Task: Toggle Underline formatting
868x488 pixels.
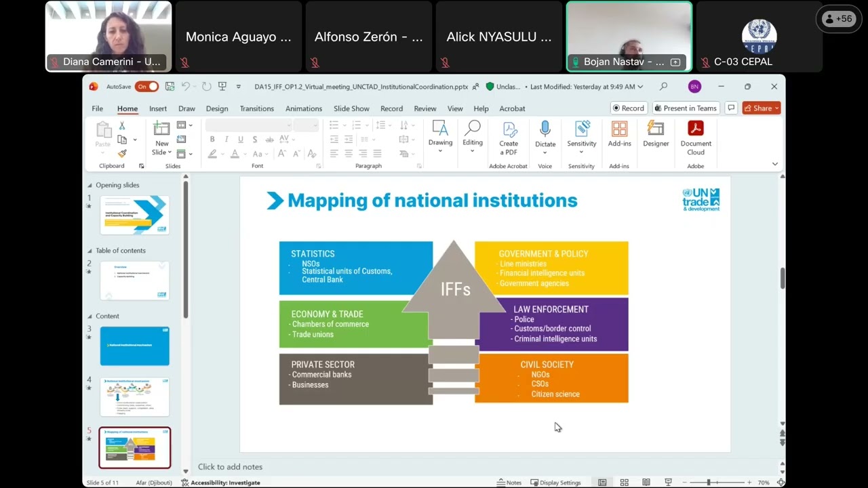Action: (241, 140)
